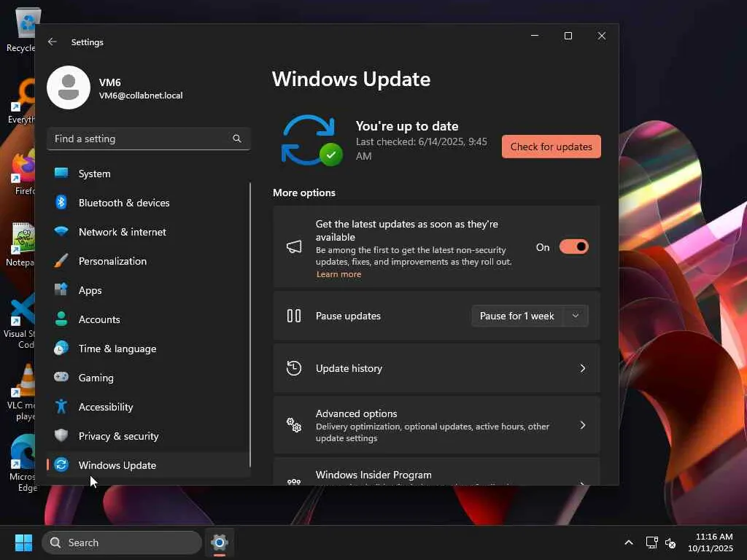The image size is (747, 560).
Task: Click the Time & language clock icon
Action: pos(61,348)
